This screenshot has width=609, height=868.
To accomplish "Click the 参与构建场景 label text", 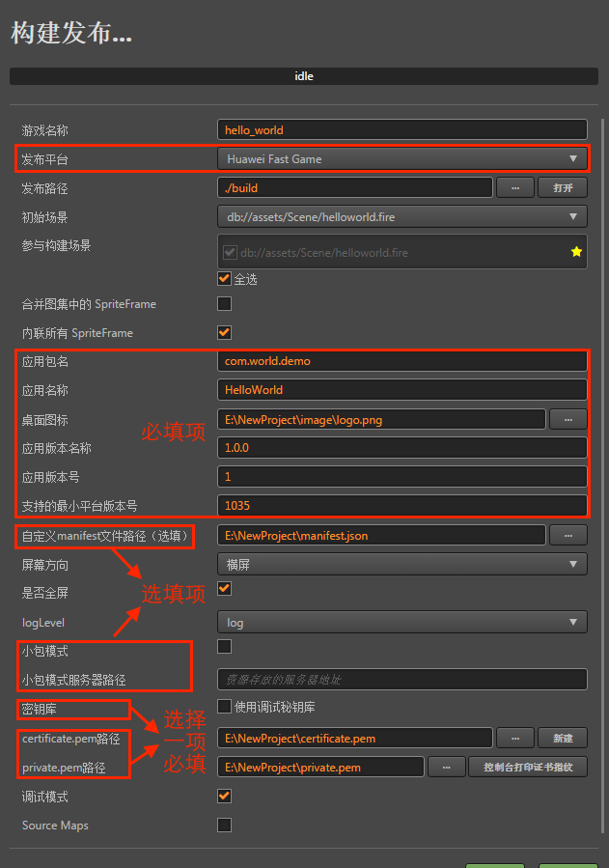I will 56,245.
